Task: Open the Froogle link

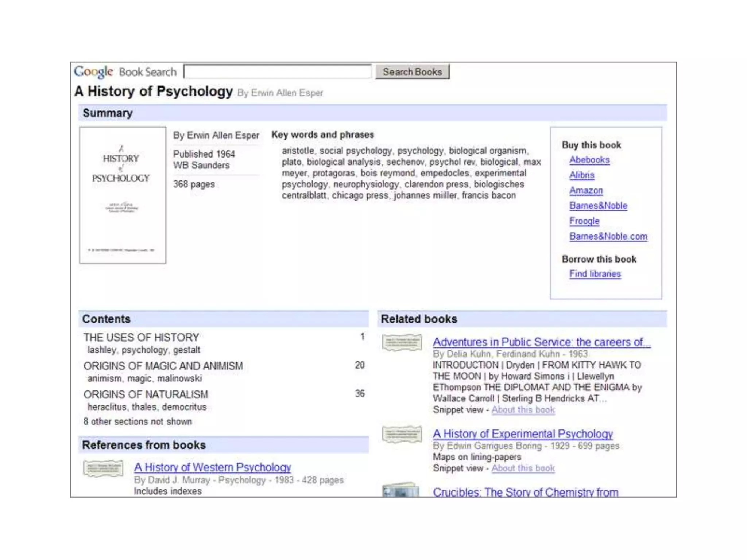Action: [x=584, y=221]
